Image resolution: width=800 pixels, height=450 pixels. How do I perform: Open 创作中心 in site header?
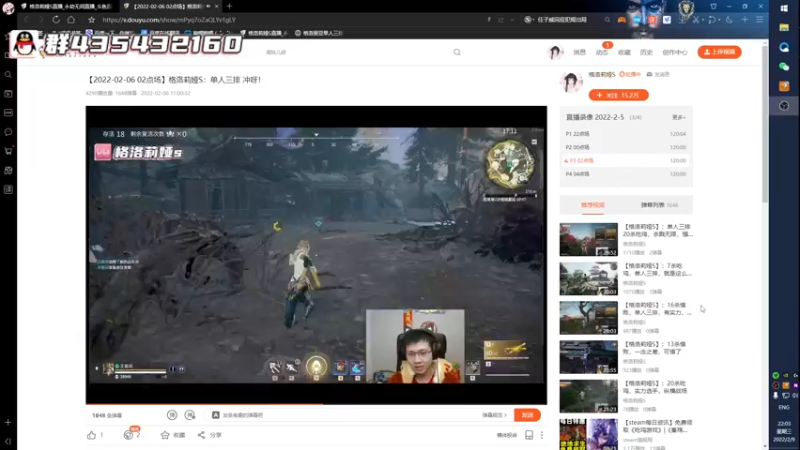click(674, 52)
